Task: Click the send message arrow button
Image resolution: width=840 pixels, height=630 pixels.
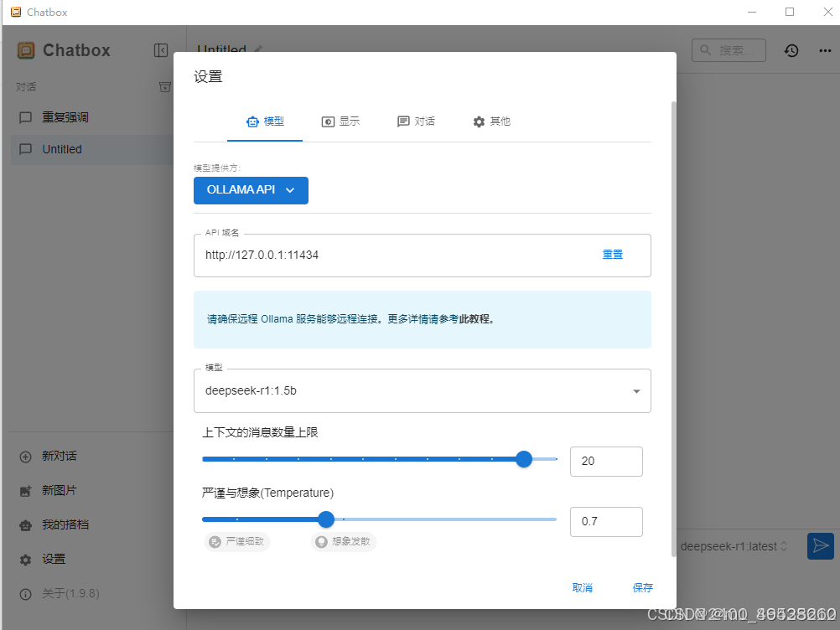Action: point(820,546)
